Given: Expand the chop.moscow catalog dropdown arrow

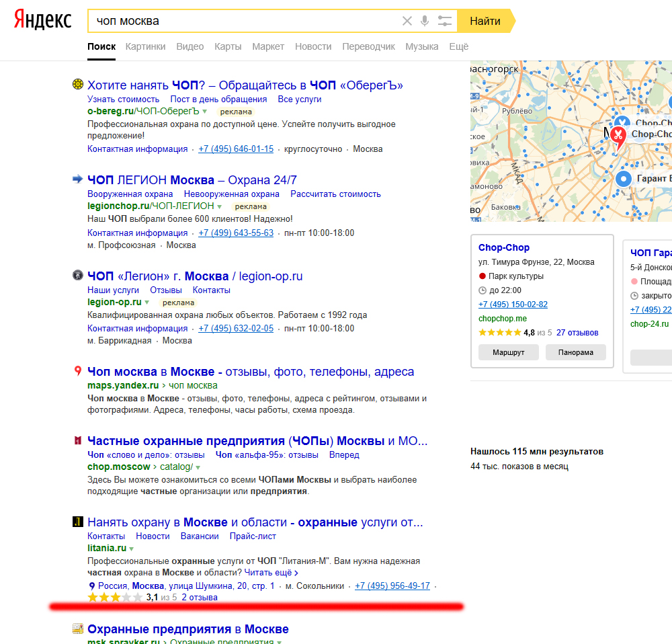Looking at the screenshot, I should (198, 467).
